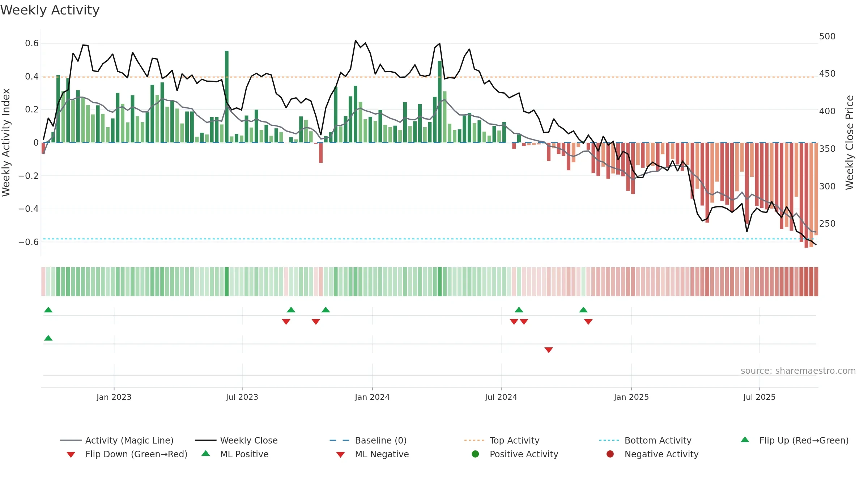
Task: Click the −0.6 activity axis tick label
Action: tap(29, 242)
